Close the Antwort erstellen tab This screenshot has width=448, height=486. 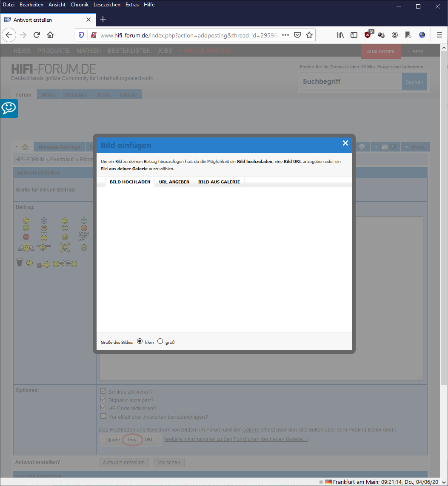click(88, 20)
